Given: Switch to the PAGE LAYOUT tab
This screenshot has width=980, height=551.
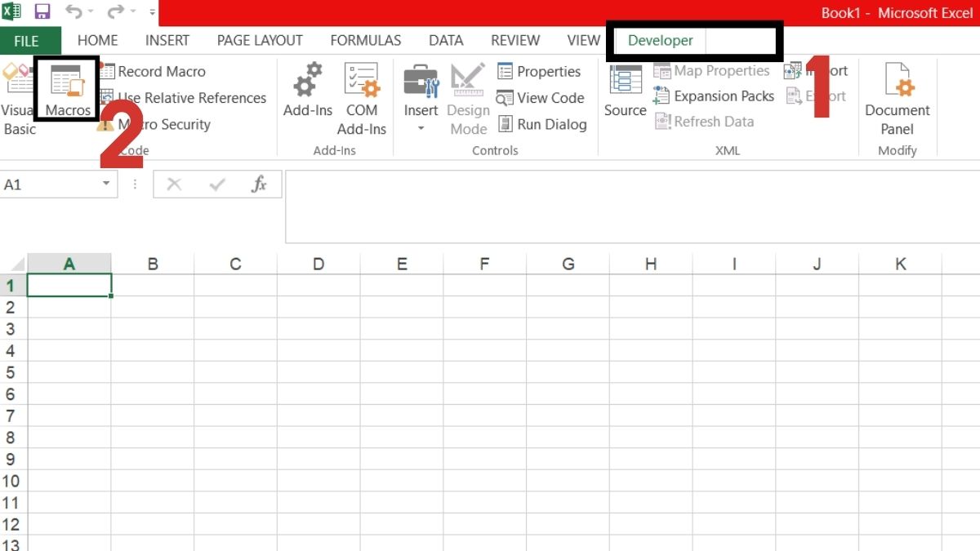Looking at the screenshot, I should pyautogui.click(x=260, y=40).
